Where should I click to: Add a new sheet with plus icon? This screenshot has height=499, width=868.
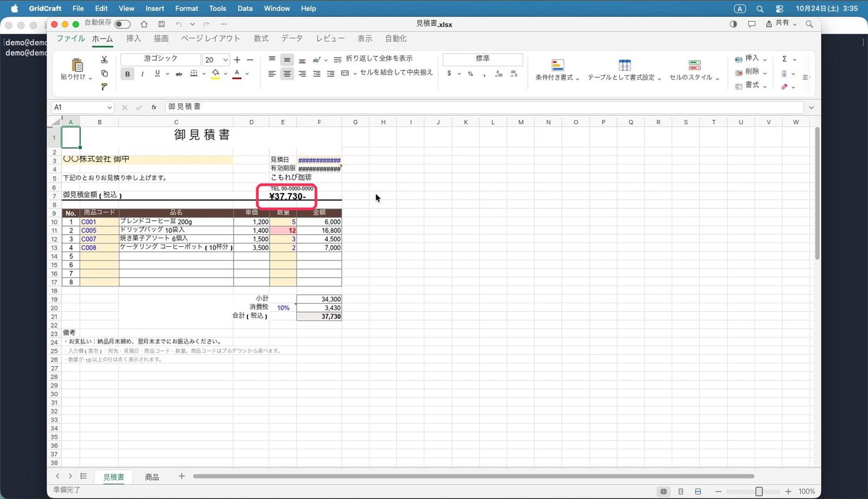[182, 476]
